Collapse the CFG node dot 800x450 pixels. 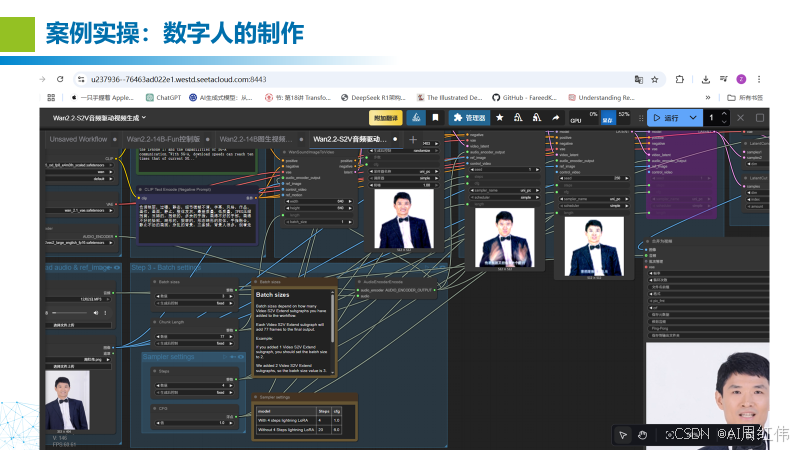click(x=155, y=408)
